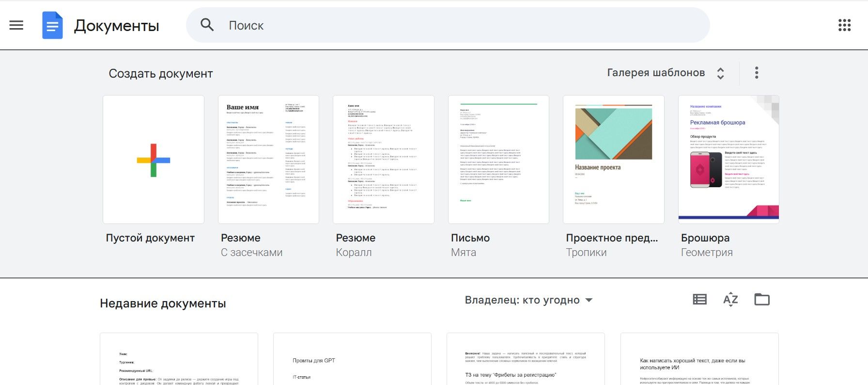Switch to list view icon

click(700, 300)
